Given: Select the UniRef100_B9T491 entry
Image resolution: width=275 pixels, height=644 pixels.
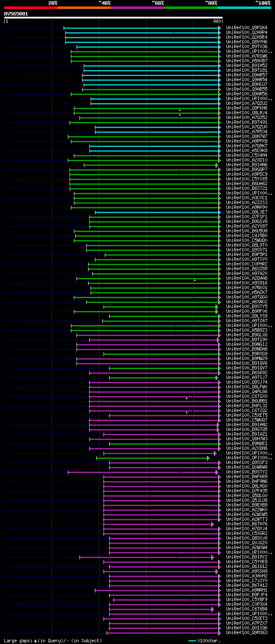Looking at the screenshot, I should pyautogui.click(x=247, y=122).
